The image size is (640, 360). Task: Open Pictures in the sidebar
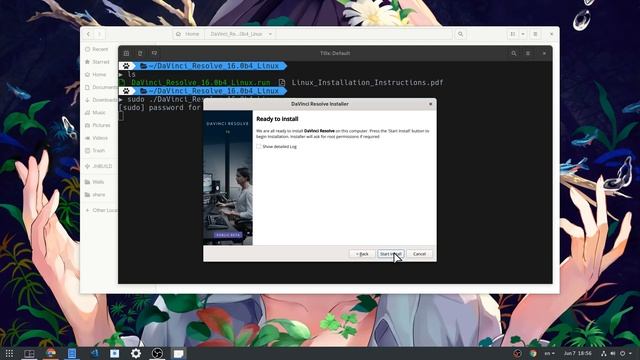97,125
